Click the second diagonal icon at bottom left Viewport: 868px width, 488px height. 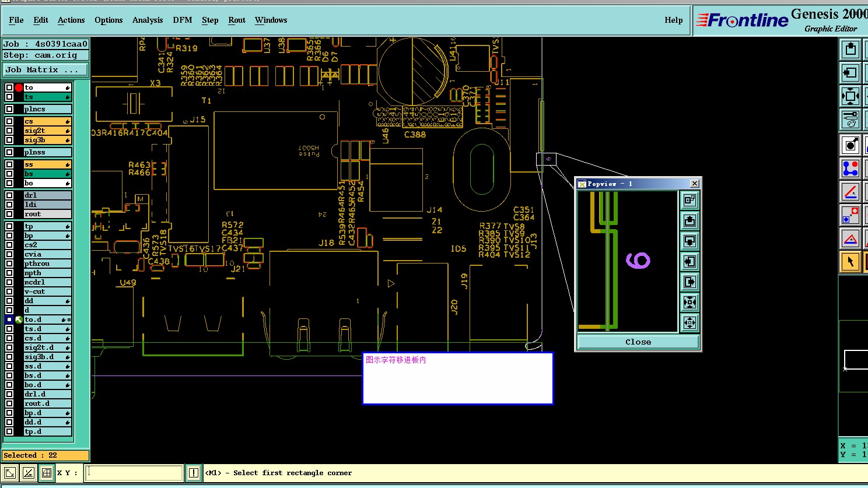28,473
